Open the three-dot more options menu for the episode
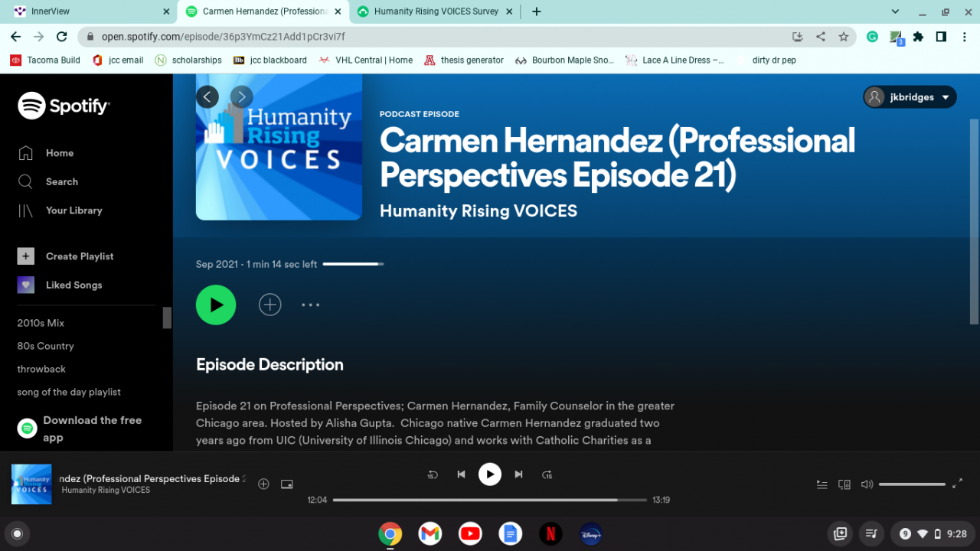Viewport: 980px width, 551px height. (x=310, y=305)
